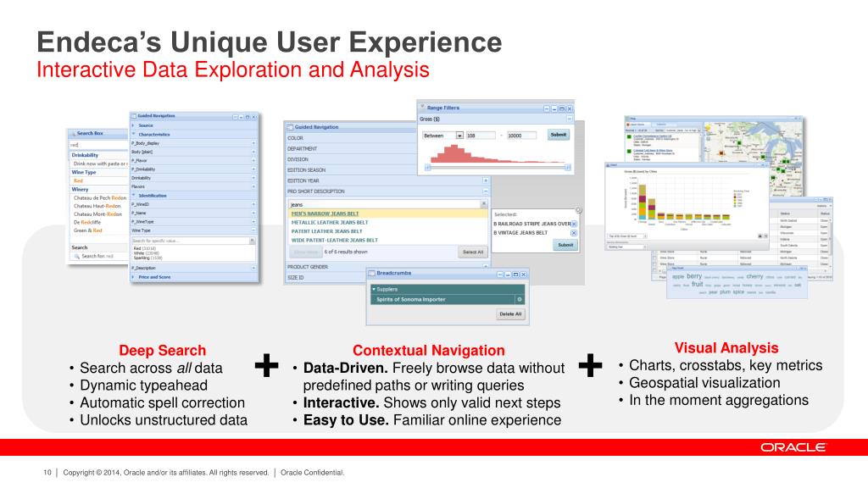The image size is (868, 488).
Task: Select 'METALLIC LEATHER JEANS BELT' suggestion
Action: pyautogui.click(x=330, y=223)
